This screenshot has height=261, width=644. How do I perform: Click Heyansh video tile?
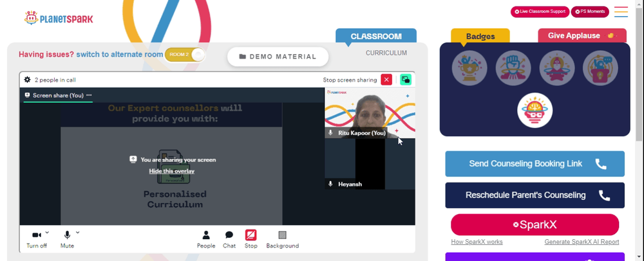(x=370, y=164)
